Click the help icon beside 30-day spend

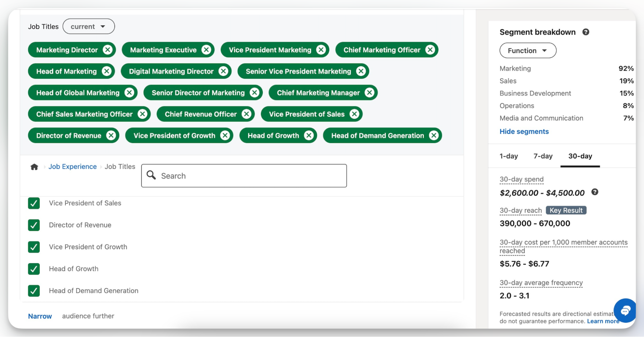(x=595, y=192)
